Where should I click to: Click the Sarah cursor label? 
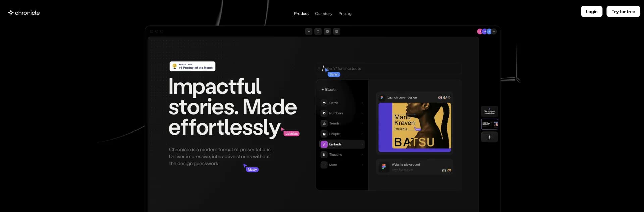point(334,74)
